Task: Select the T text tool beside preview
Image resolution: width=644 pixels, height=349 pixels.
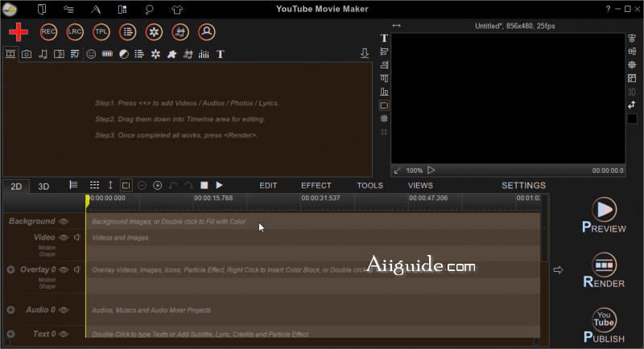Action: click(384, 38)
